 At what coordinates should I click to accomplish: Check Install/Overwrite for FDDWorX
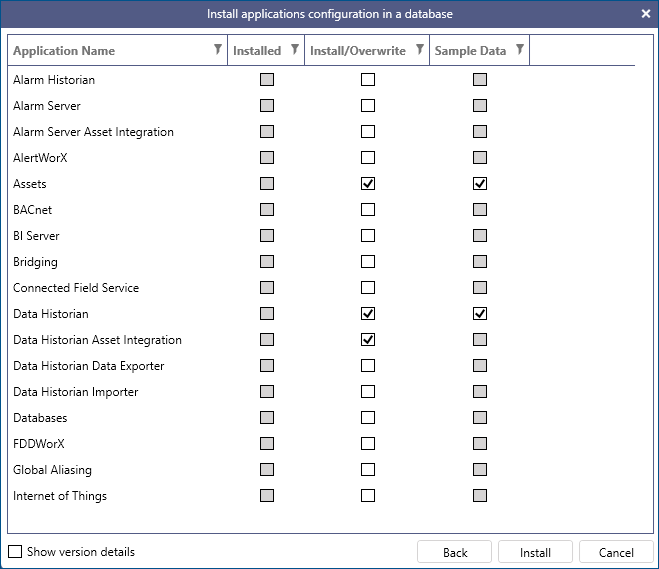tap(368, 444)
